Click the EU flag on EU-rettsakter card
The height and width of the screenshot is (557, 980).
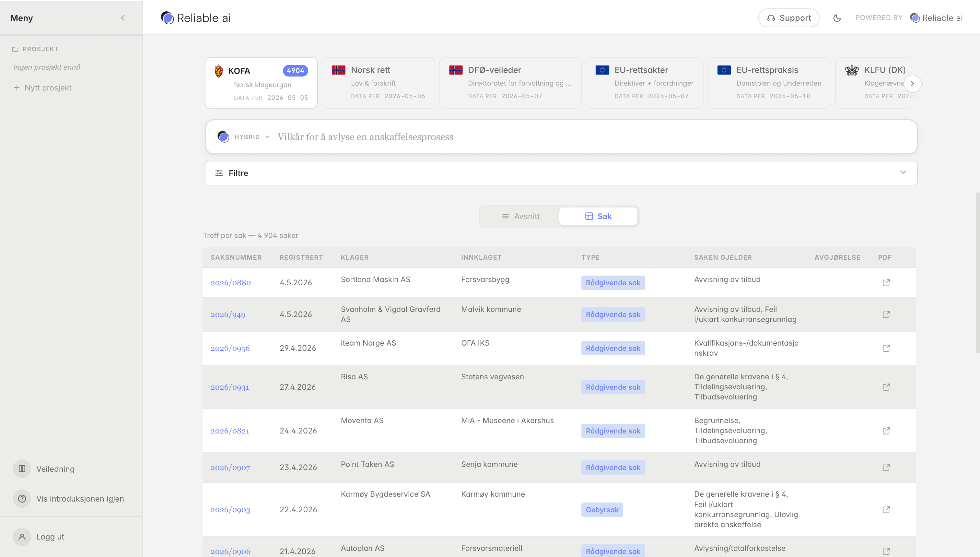coord(602,70)
